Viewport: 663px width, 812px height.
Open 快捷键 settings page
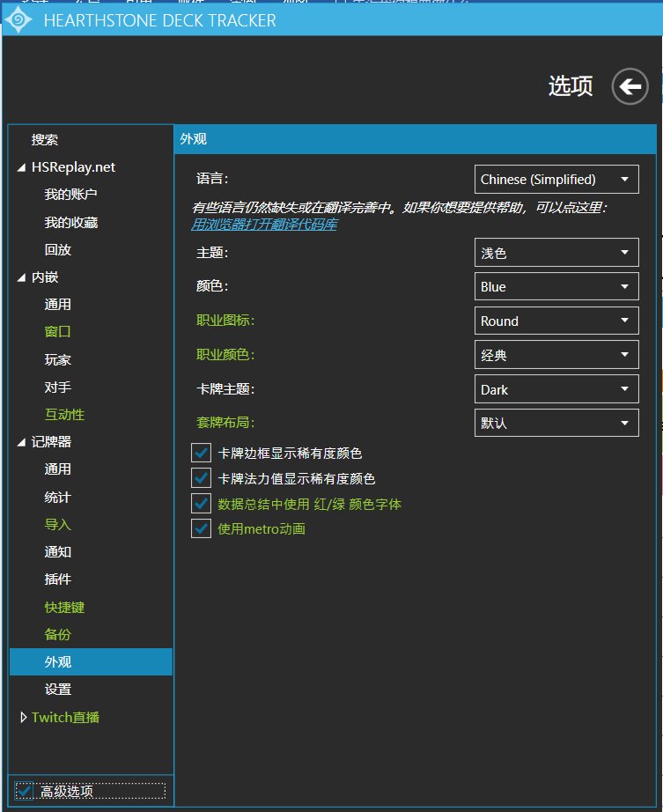click(64, 607)
